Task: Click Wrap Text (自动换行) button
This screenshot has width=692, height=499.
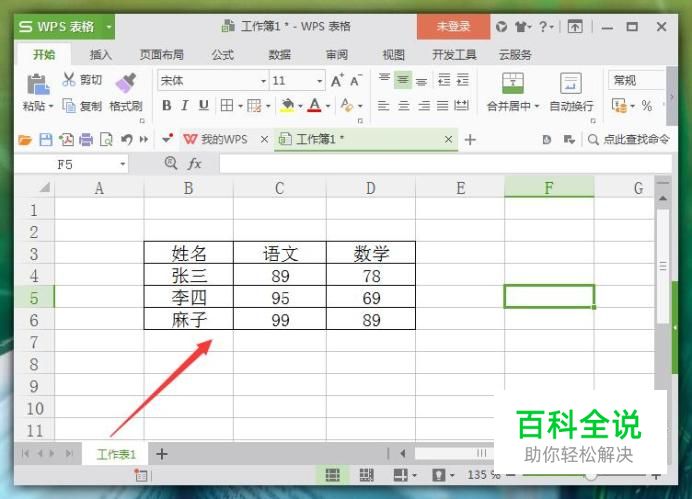Action: point(571,93)
